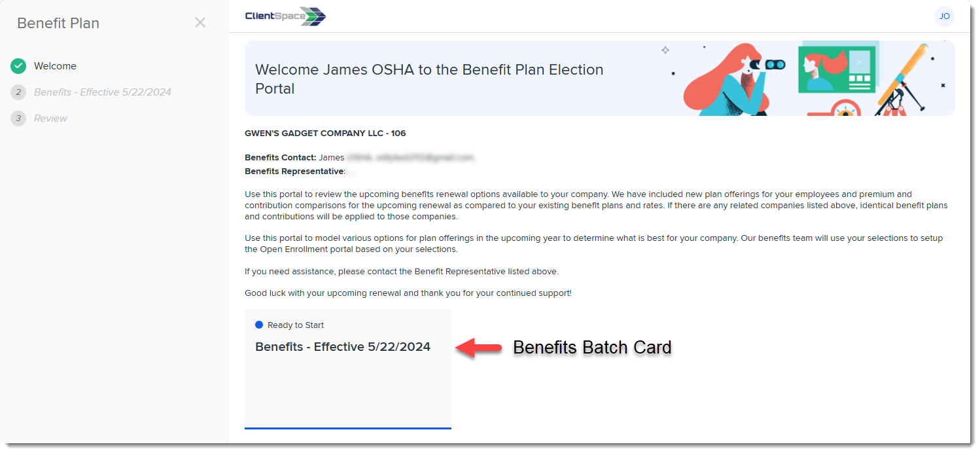Close the Benefit Plan side panel
This screenshot has width=980, height=453.
point(200,22)
